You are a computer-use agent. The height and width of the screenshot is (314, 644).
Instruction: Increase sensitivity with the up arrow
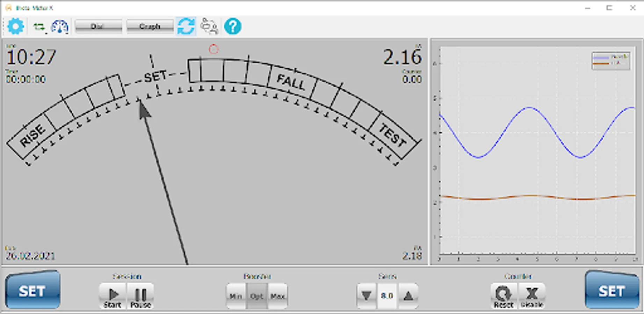(x=408, y=296)
